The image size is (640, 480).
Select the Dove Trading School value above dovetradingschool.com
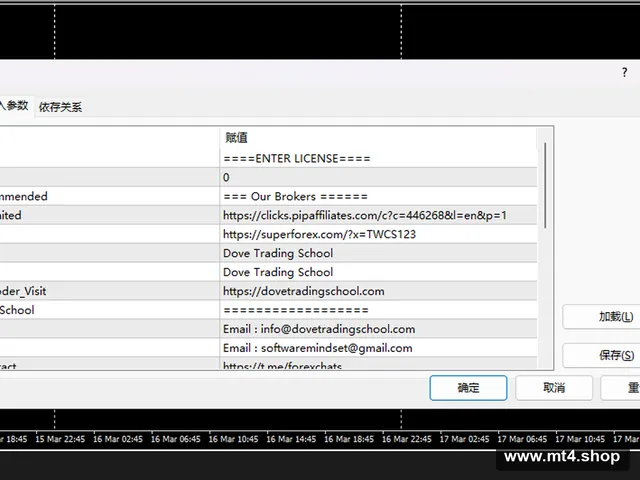tap(378, 272)
